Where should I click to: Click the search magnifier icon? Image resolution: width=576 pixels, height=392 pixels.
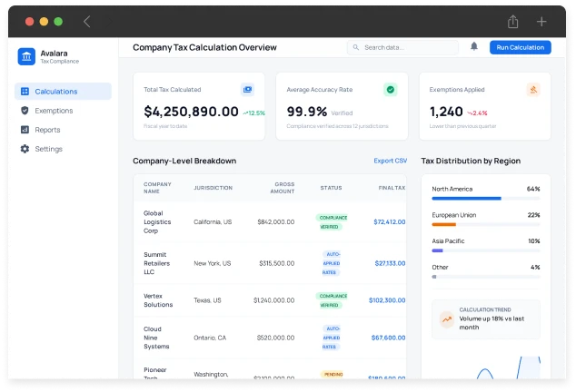(x=355, y=47)
